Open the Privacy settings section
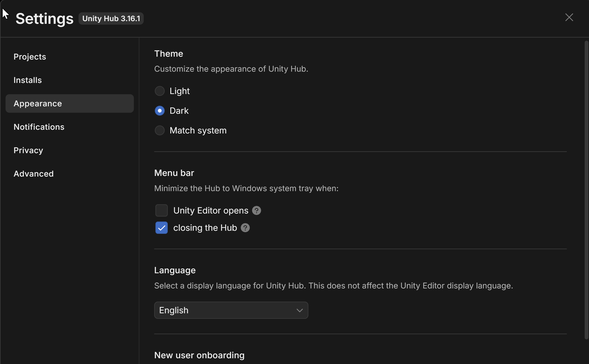 (28, 150)
